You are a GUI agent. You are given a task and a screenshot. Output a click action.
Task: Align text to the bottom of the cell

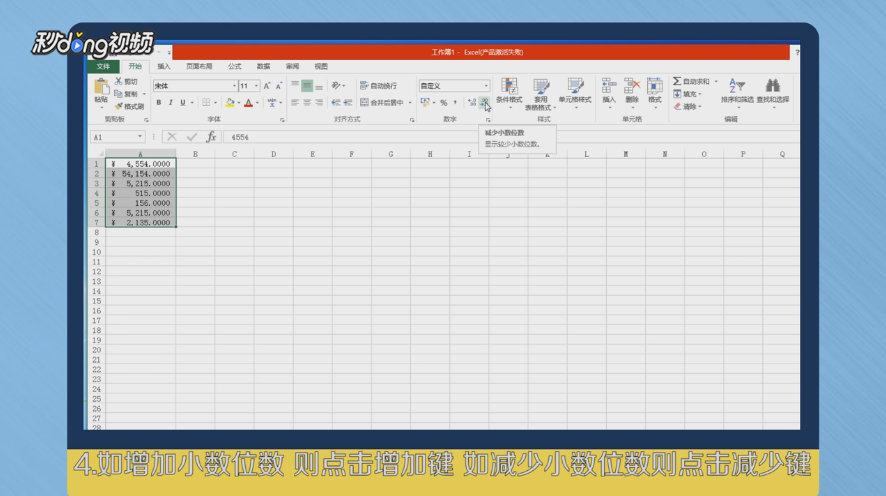coord(319,85)
